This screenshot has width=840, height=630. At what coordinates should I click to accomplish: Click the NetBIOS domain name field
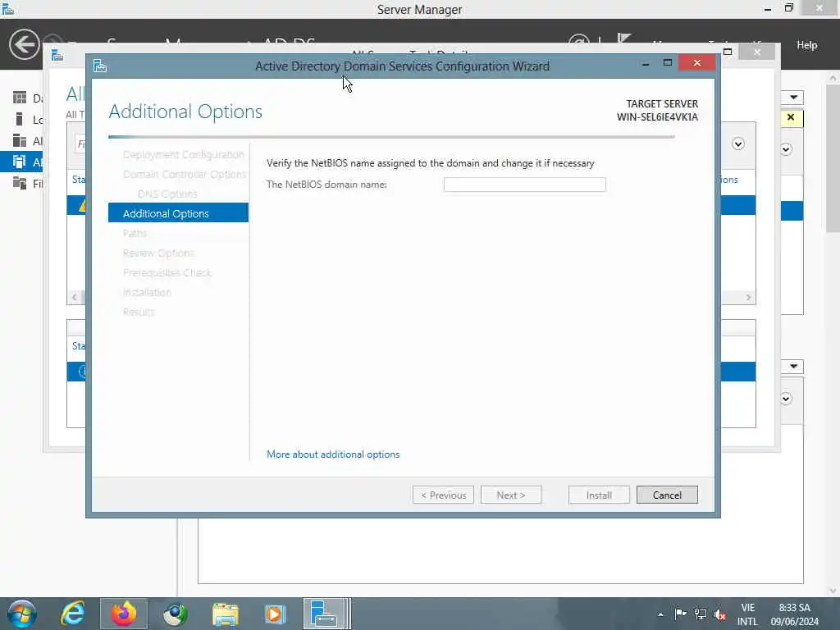[x=524, y=185]
